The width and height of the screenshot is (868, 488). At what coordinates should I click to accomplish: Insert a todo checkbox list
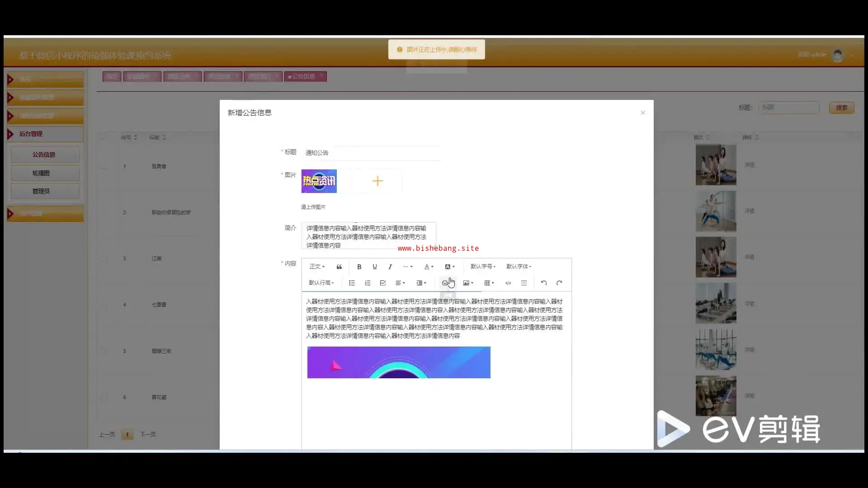[x=383, y=283]
